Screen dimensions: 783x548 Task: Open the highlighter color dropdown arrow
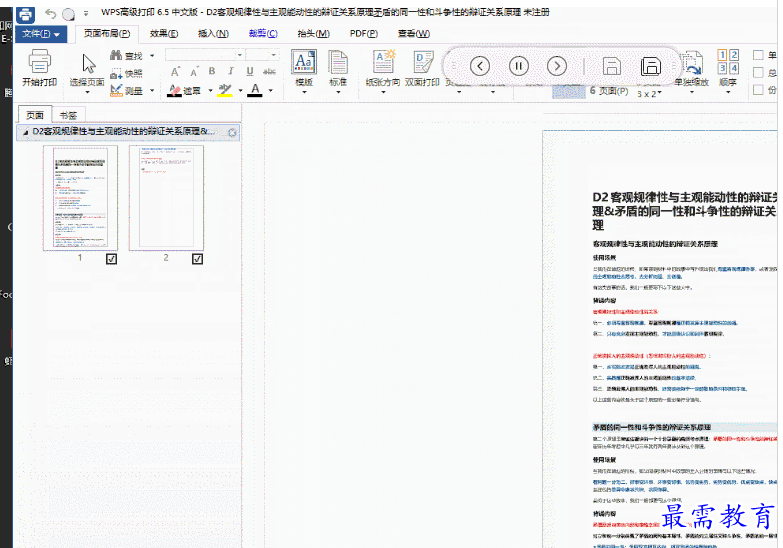point(240,91)
